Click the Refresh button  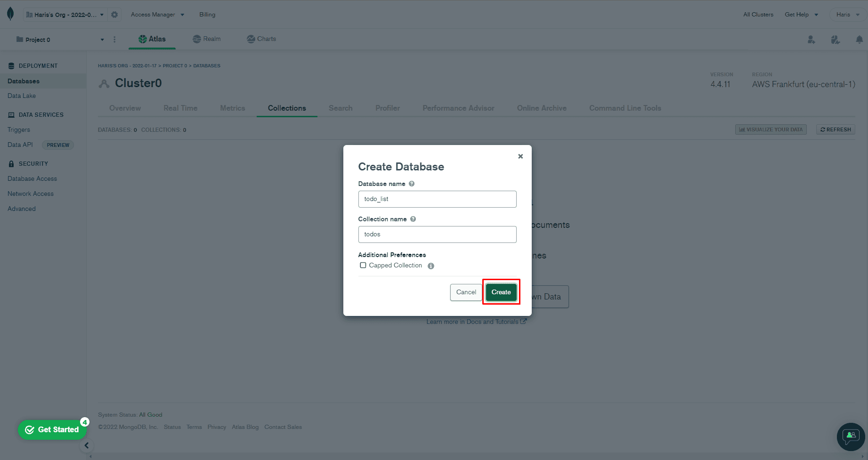click(836, 129)
